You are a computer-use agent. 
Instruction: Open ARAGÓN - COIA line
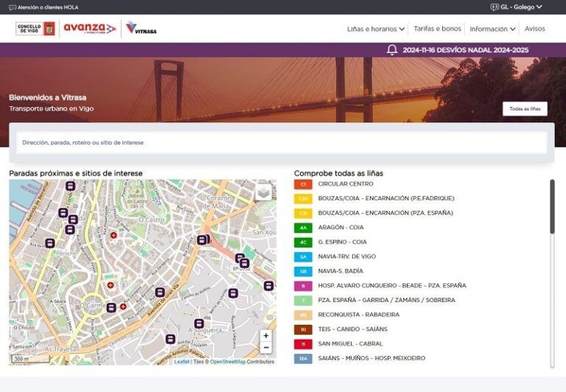(340, 228)
